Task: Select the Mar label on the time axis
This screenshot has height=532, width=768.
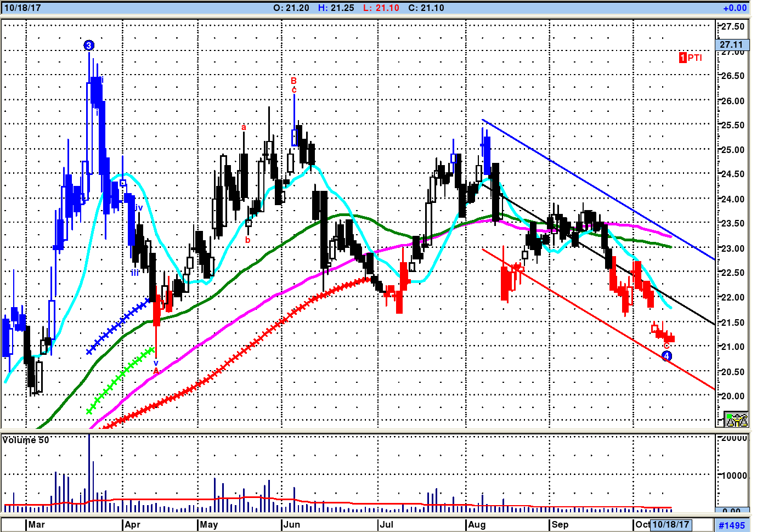Action: tap(36, 524)
